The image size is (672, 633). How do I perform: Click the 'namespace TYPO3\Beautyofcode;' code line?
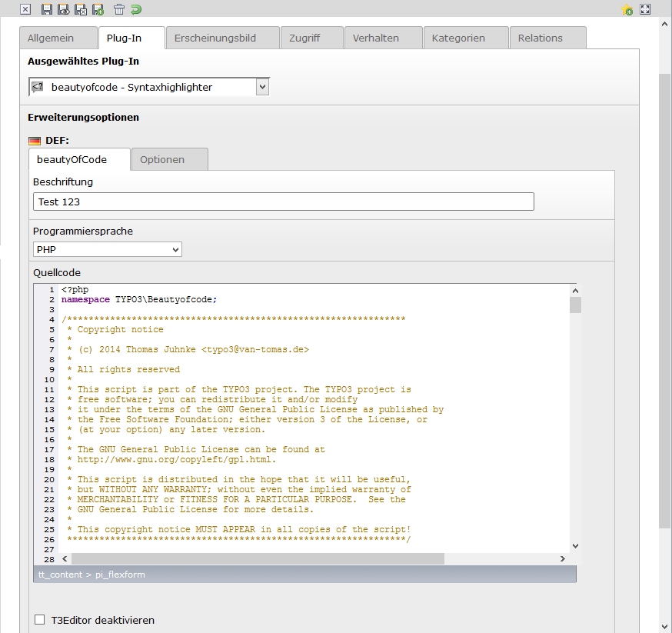tap(139, 299)
